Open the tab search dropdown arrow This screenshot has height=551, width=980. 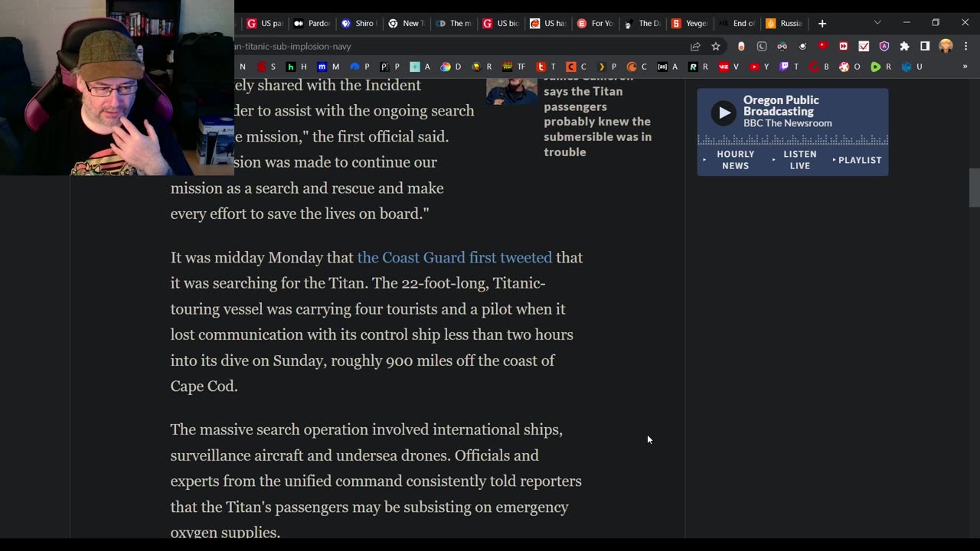pos(877,23)
